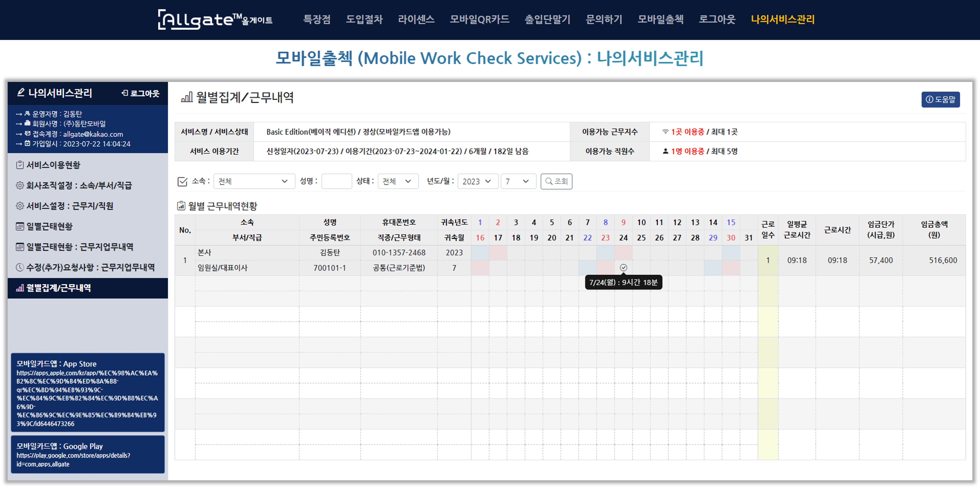The width and height of the screenshot is (980, 489).
Task: Click 로그아웃 in top navigation
Action: [x=717, y=19]
